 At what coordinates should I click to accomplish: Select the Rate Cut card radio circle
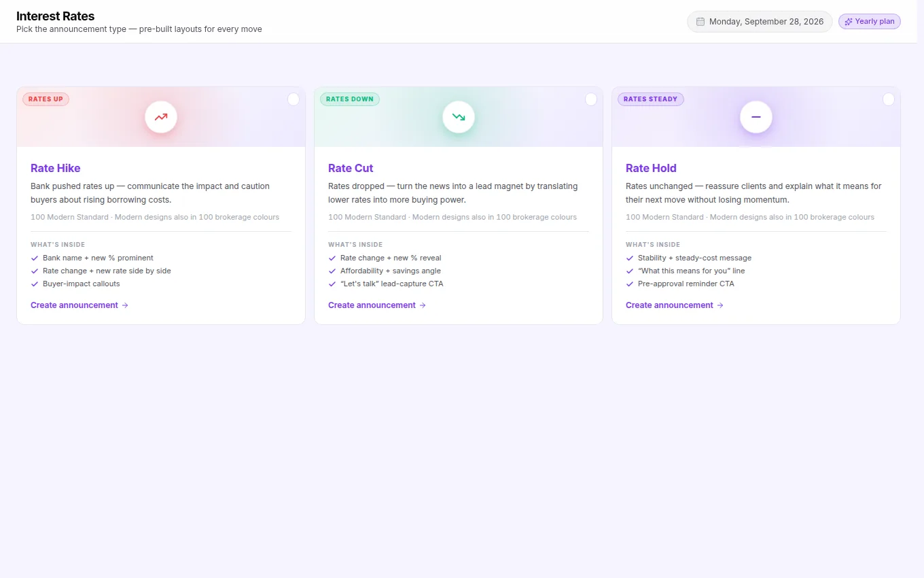[591, 99]
